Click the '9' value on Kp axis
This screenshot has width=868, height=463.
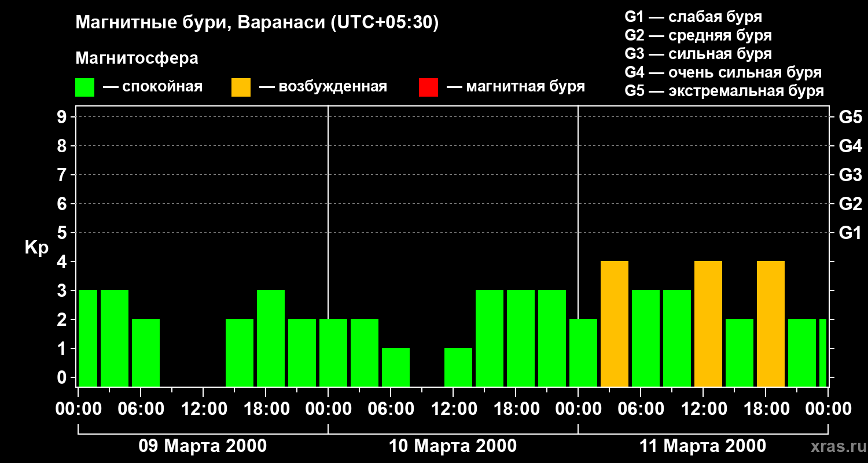coord(63,117)
